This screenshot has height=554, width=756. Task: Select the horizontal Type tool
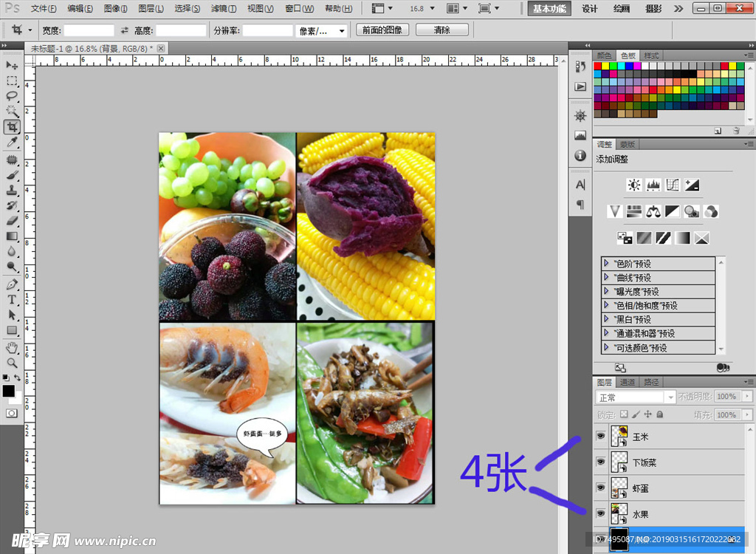coord(13,299)
